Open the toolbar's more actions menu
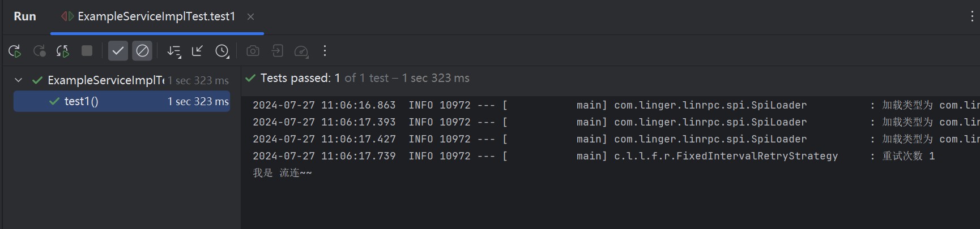The width and height of the screenshot is (980, 229). click(325, 51)
